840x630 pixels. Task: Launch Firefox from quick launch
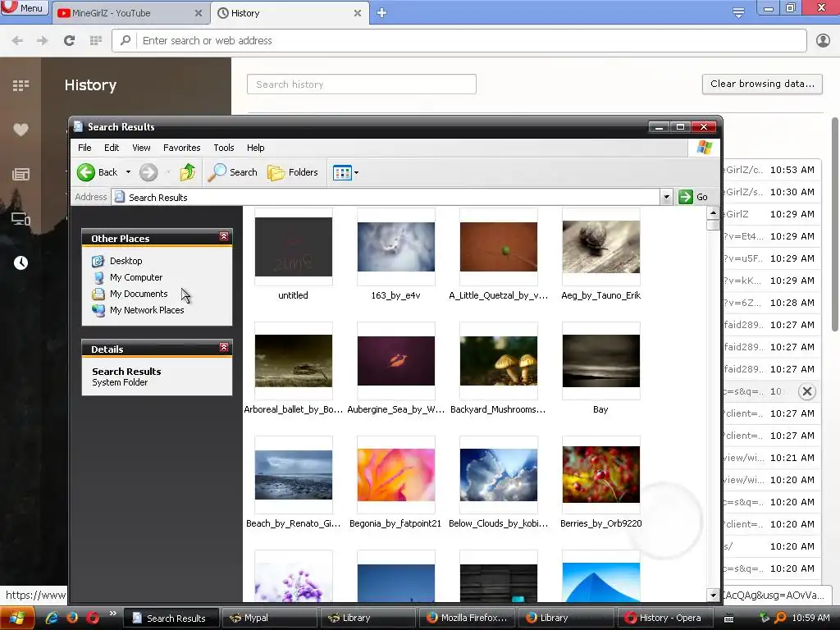pos(72,618)
